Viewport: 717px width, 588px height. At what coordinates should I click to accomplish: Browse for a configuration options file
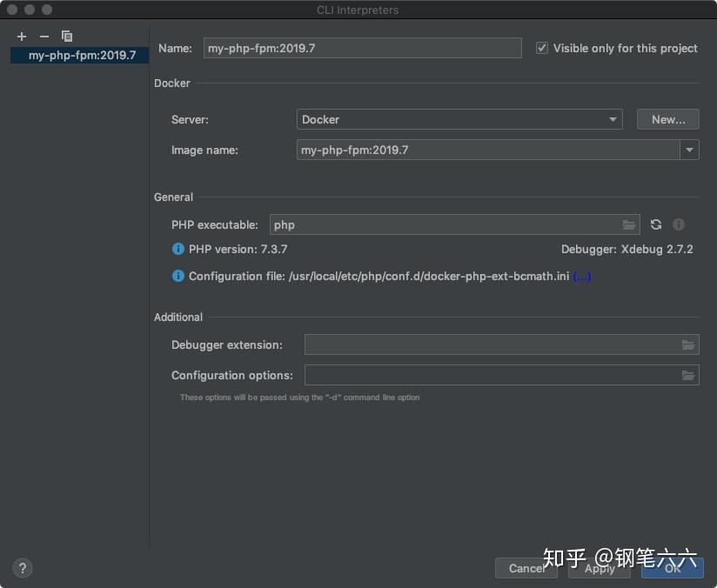(688, 375)
